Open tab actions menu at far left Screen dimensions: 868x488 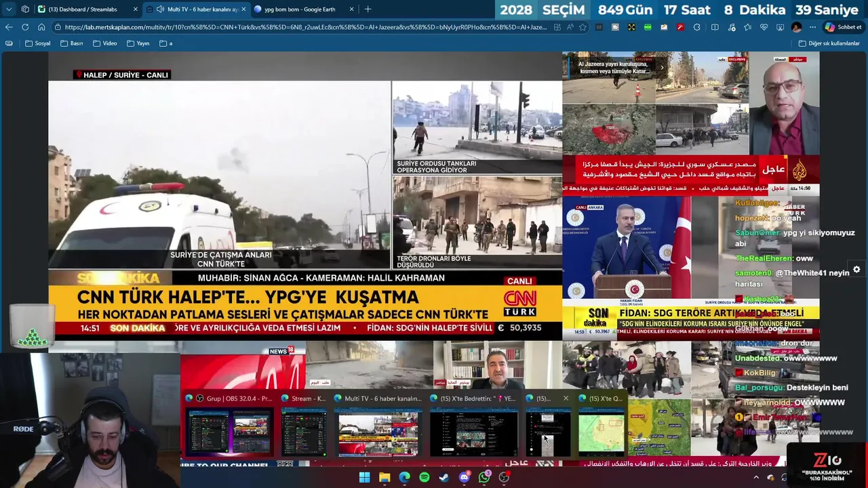[9, 9]
